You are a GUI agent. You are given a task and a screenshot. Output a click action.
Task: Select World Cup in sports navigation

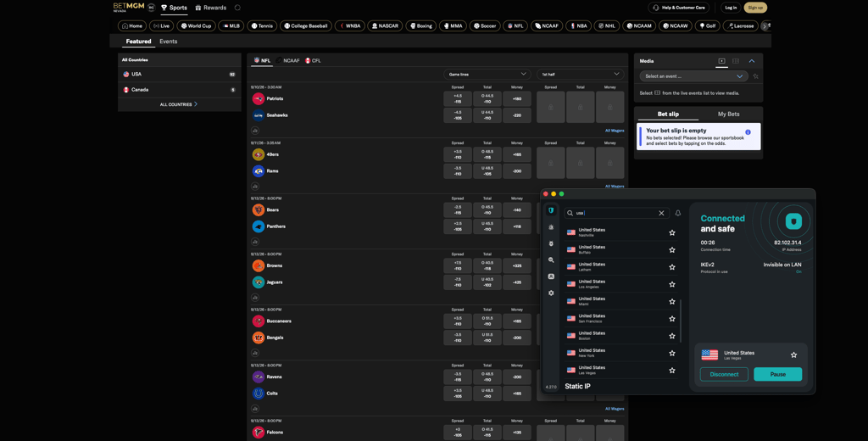(x=196, y=26)
